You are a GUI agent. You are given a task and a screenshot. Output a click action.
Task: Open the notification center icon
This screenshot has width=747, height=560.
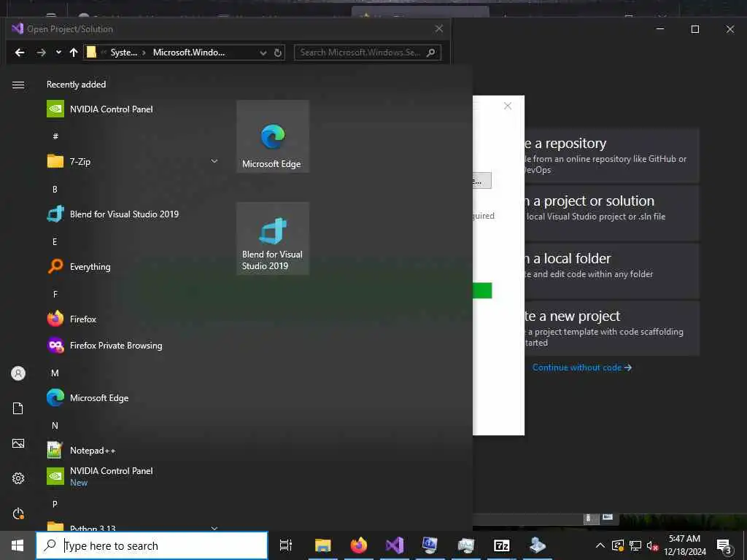click(724, 546)
